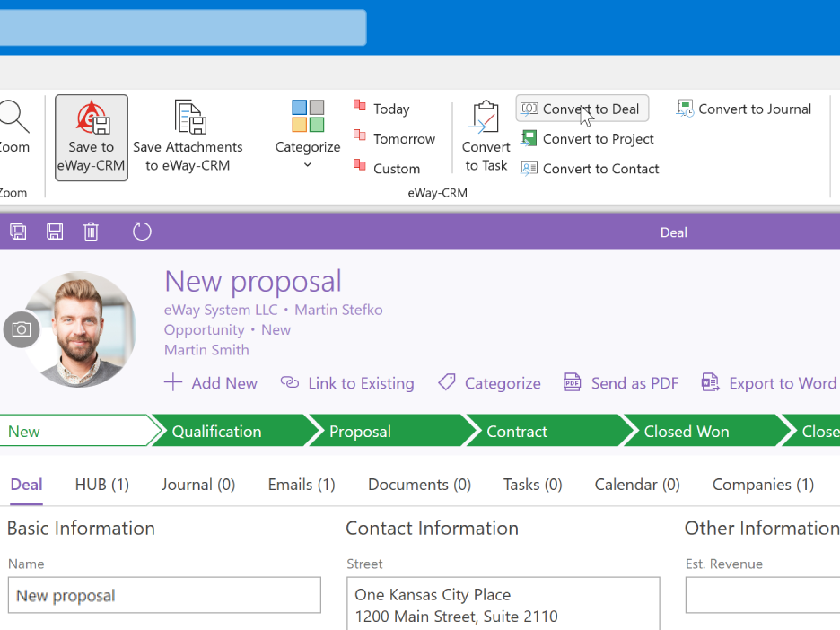Click the Delete trash icon
The width and height of the screenshot is (840, 630).
pos(91,232)
